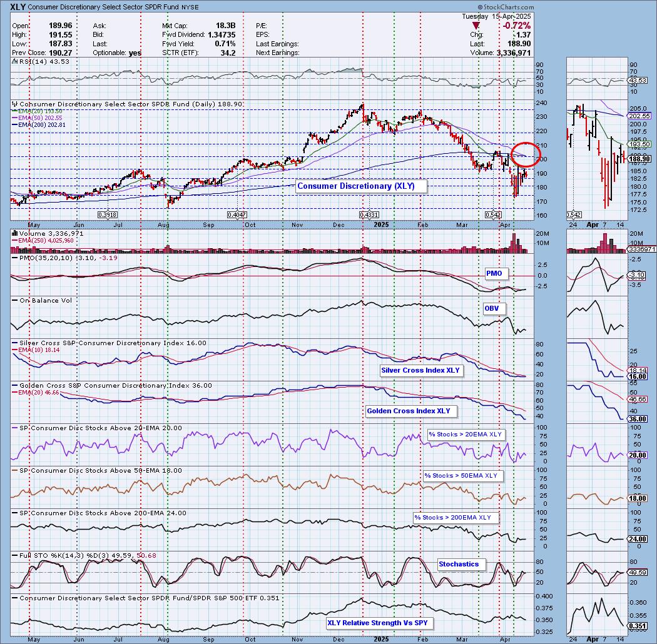
Task: Click the SCTR (ETF) value 34.2
Action: coord(228,53)
